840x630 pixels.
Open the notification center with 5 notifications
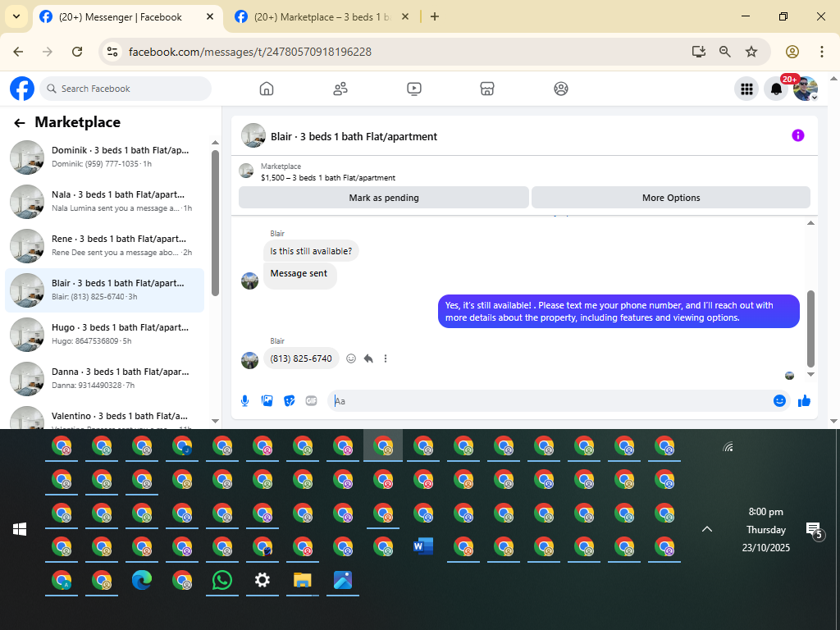point(815,531)
